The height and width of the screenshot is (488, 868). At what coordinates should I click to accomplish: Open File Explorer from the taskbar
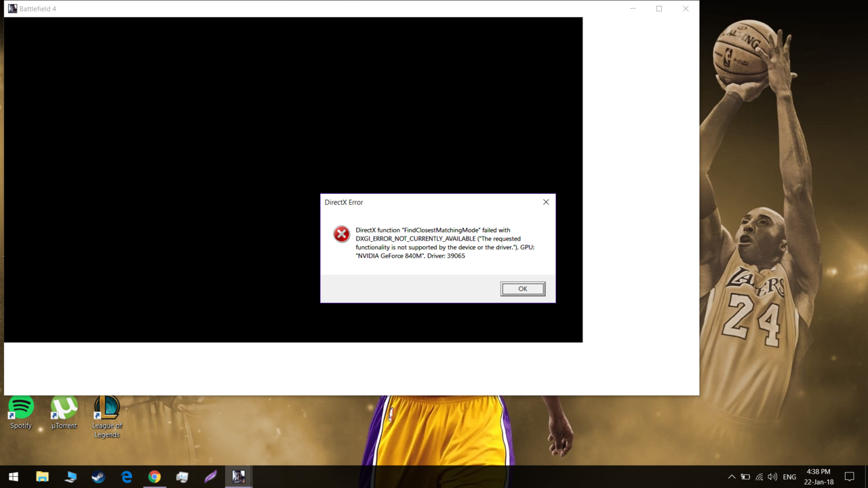click(x=42, y=476)
